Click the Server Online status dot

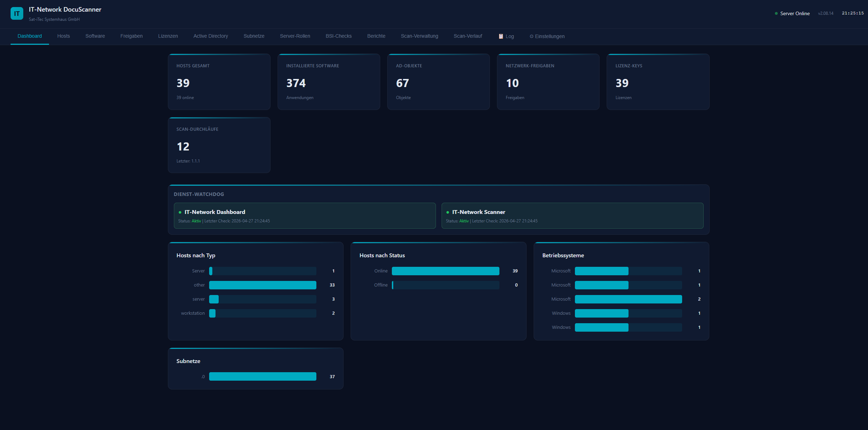(776, 13)
